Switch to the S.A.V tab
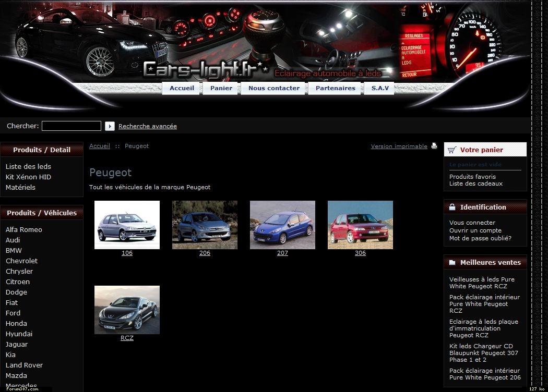The image size is (548, 392). [380, 88]
